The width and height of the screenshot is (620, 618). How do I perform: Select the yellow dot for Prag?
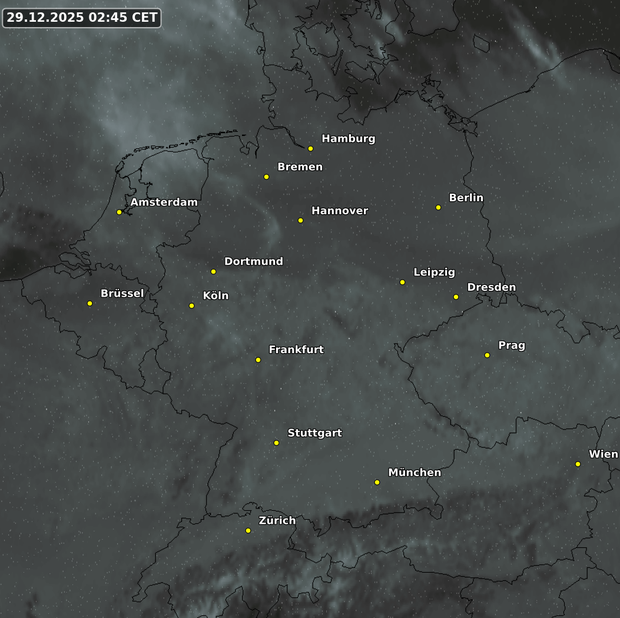click(x=487, y=355)
